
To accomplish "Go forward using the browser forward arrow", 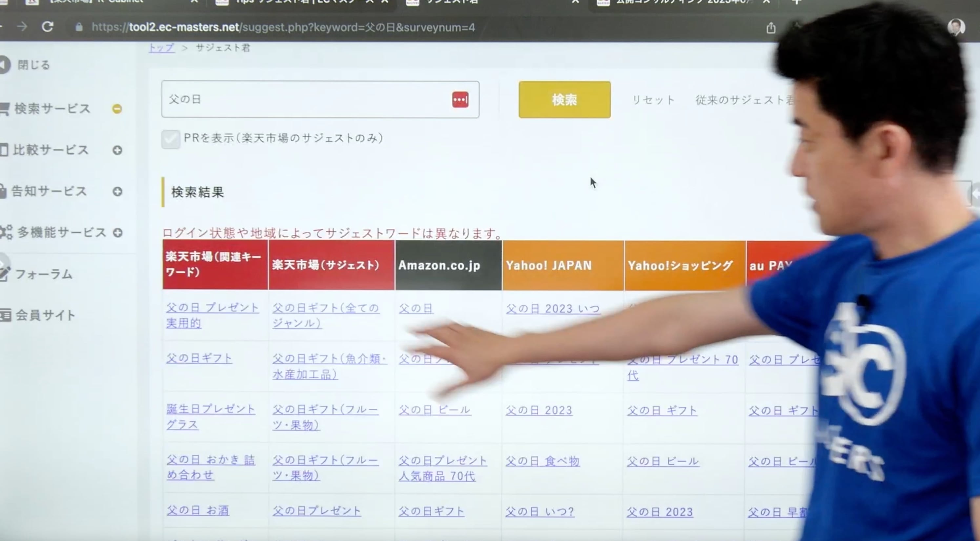I will [x=22, y=26].
